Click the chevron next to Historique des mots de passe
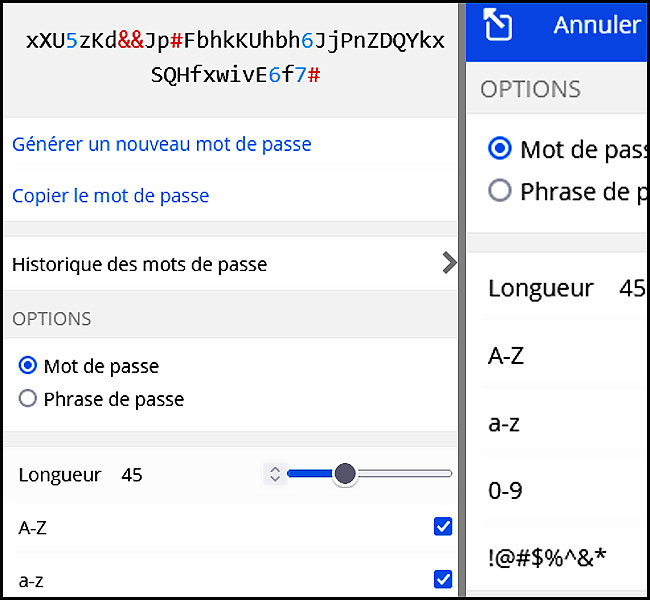 tap(449, 263)
